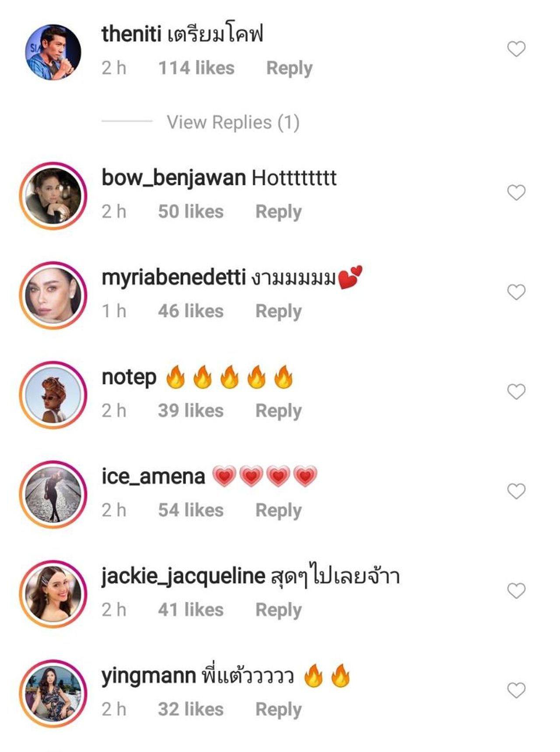Like the myriabenedetti comment

tap(516, 292)
